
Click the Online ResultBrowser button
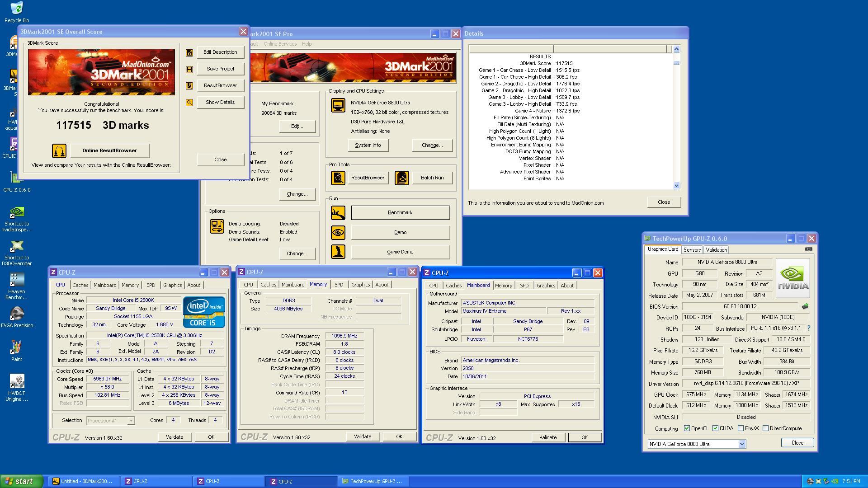click(109, 150)
